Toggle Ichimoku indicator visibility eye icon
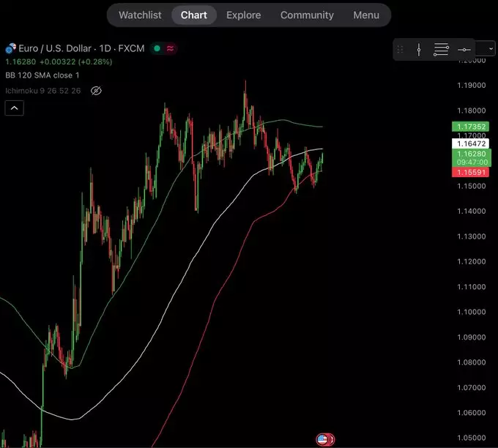498x448 pixels. (96, 91)
